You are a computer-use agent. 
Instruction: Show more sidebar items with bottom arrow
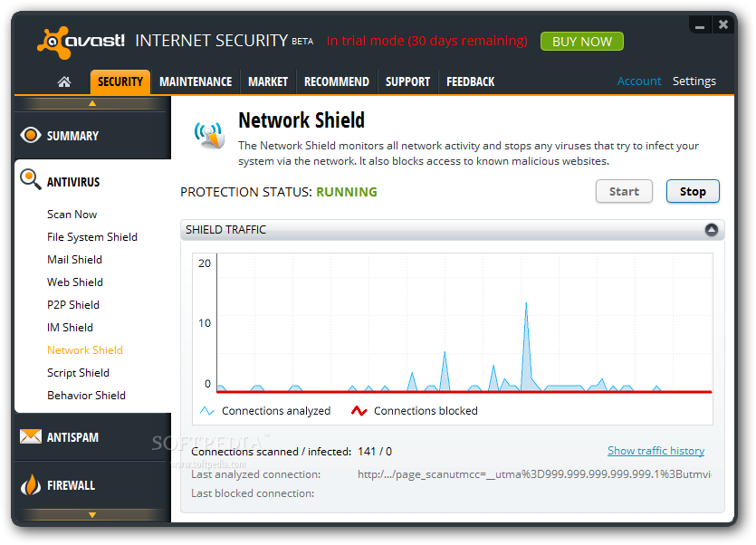tap(92, 514)
